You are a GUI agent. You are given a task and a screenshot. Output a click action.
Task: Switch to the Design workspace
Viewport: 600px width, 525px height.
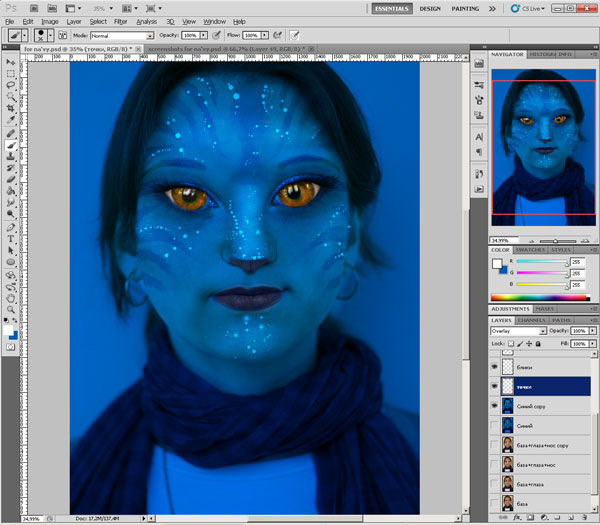coord(430,8)
